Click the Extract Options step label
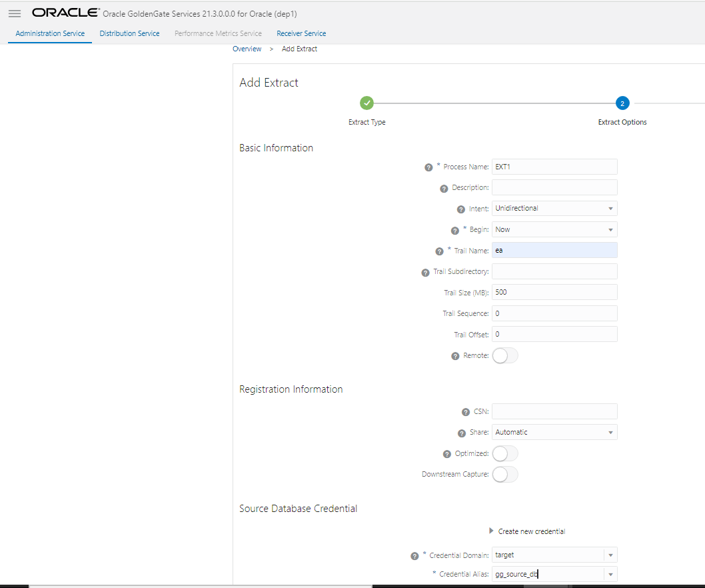The image size is (705, 588). click(x=622, y=122)
